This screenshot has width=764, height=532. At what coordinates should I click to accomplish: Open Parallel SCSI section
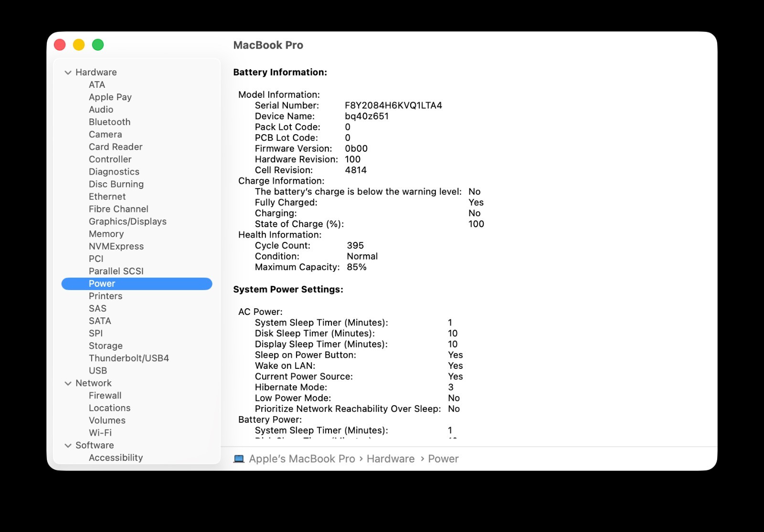(x=116, y=271)
